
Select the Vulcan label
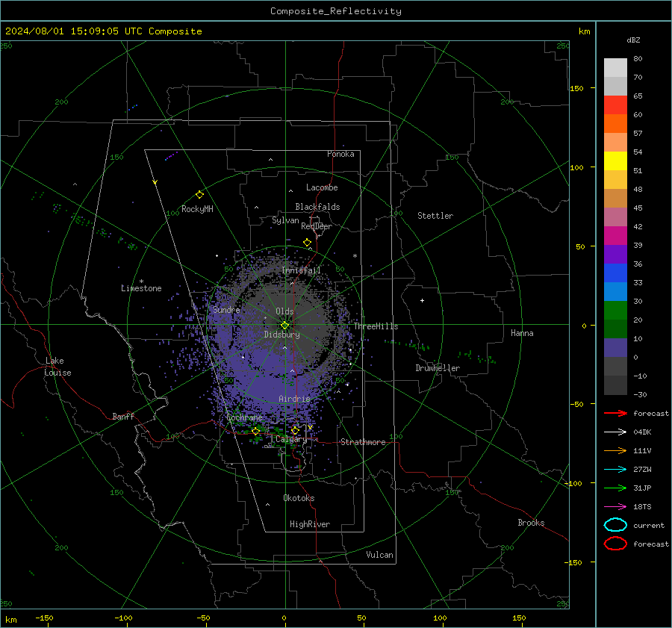click(379, 555)
